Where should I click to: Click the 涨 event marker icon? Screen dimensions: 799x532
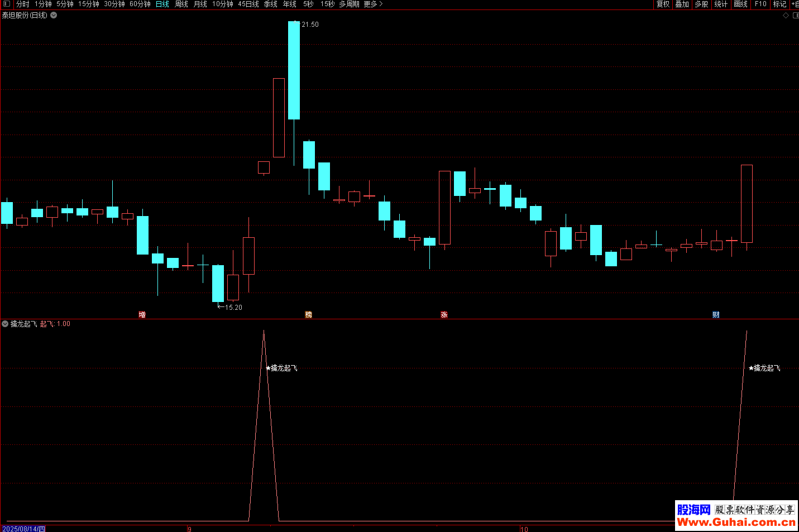click(x=444, y=315)
